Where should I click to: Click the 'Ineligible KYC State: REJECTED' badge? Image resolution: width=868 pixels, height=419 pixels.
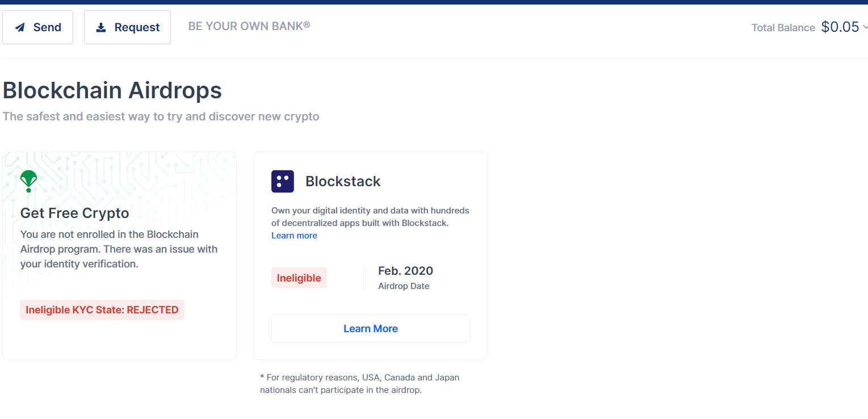pyautogui.click(x=102, y=310)
